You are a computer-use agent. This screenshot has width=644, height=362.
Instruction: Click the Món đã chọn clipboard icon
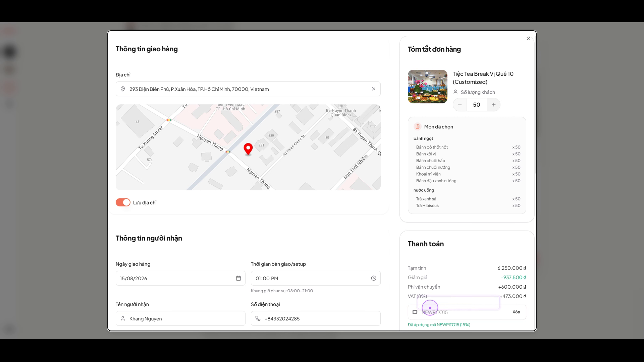coord(418,127)
